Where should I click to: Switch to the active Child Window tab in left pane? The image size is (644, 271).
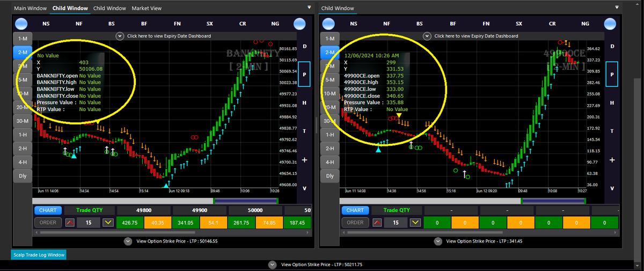[x=70, y=8]
